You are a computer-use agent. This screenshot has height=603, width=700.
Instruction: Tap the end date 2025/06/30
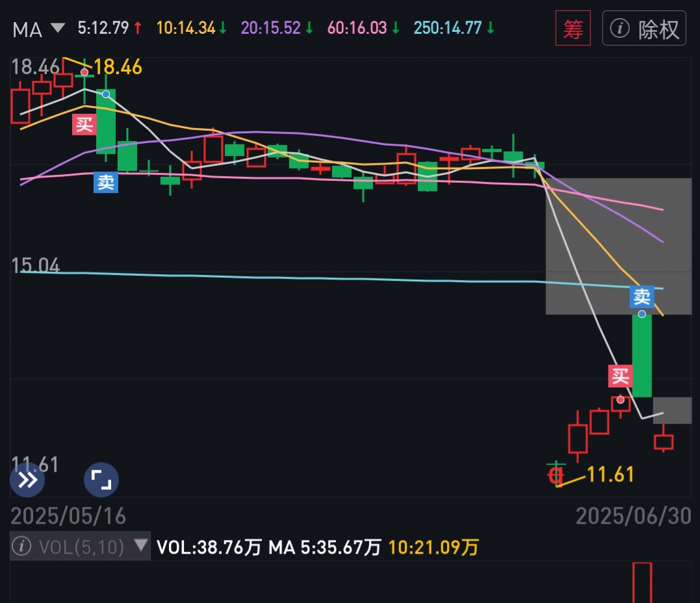click(634, 516)
